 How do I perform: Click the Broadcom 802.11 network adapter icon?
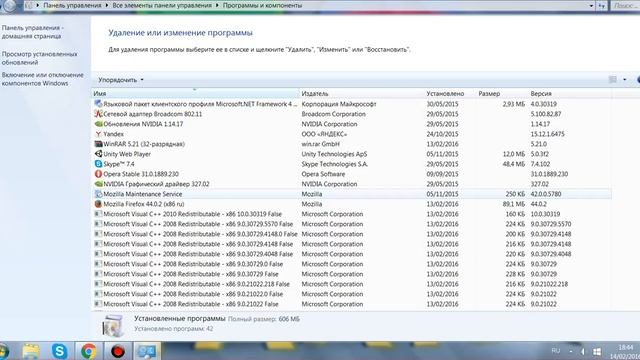tap(98, 114)
